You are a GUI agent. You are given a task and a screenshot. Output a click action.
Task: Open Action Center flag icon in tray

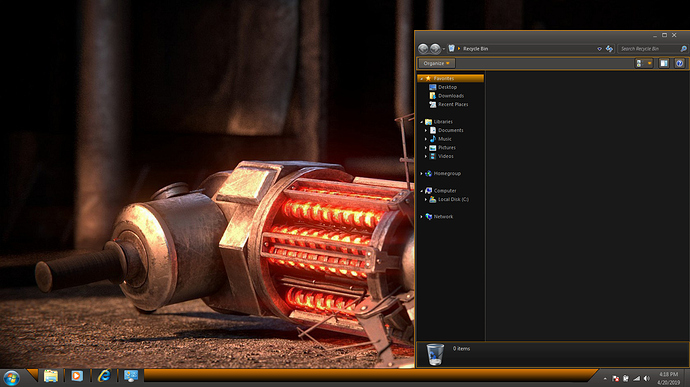(x=616, y=379)
